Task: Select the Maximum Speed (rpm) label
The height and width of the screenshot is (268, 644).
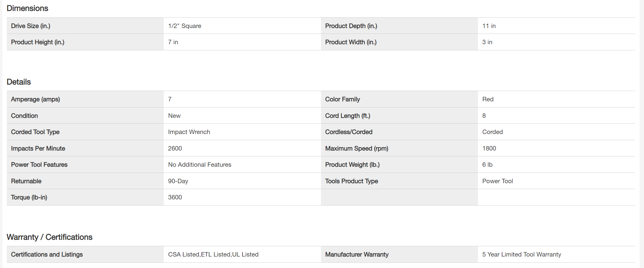Action: [x=357, y=148]
